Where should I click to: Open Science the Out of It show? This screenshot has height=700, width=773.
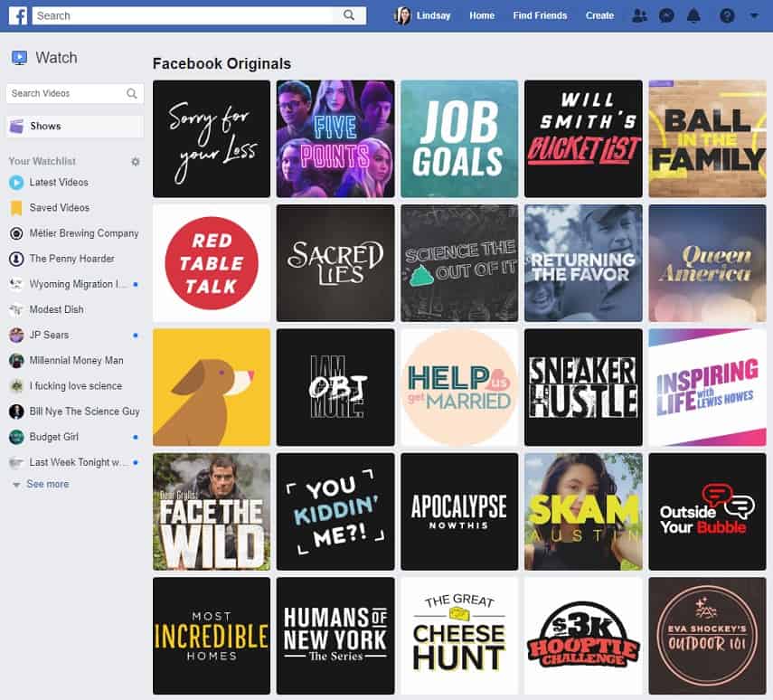click(x=459, y=263)
